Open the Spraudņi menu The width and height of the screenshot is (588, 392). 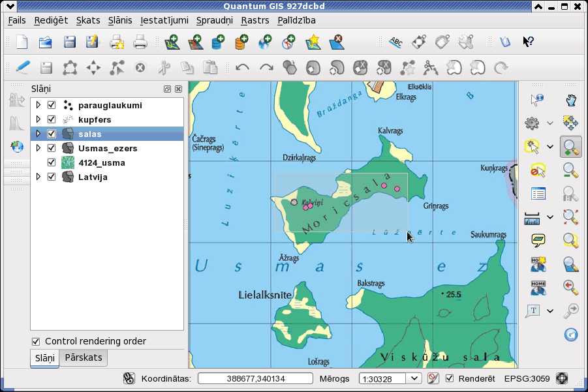[x=215, y=20]
